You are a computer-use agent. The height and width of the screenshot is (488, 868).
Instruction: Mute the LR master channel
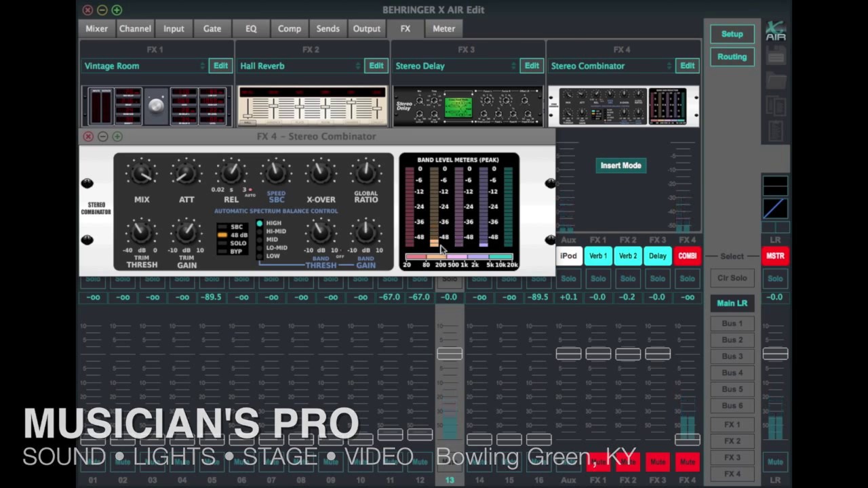point(775,462)
